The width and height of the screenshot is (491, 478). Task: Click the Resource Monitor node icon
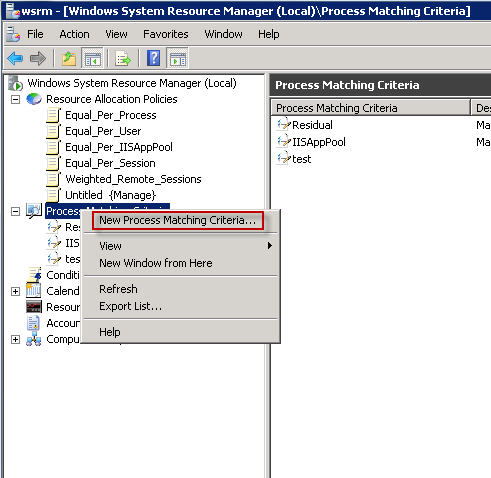(34, 307)
